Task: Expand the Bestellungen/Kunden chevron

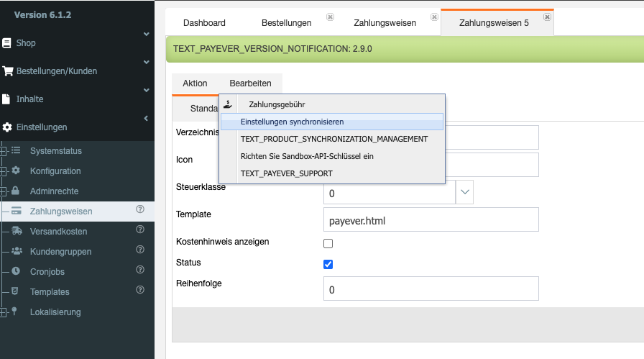Action: pos(146,62)
